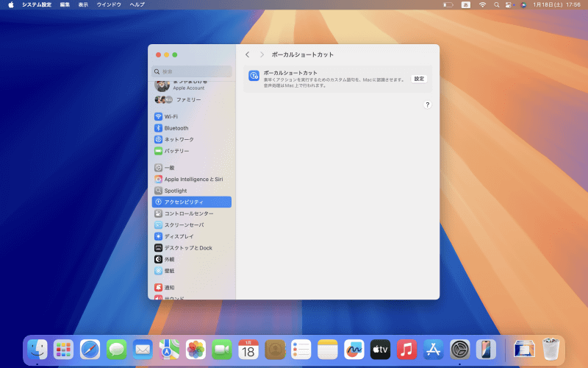Open 壁紙 settings in sidebar
The height and width of the screenshot is (368, 588).
(192, 271)
